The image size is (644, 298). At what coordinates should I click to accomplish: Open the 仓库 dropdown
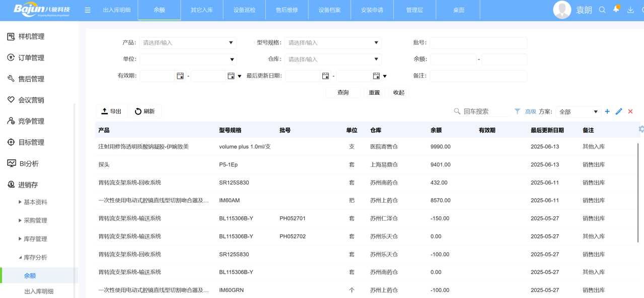[x=332, y=59]
